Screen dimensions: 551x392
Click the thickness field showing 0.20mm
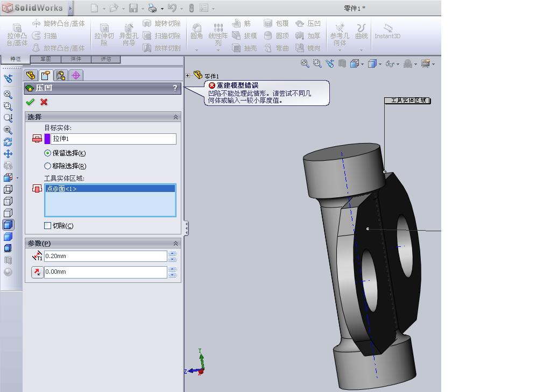click(x=105, y=256)
